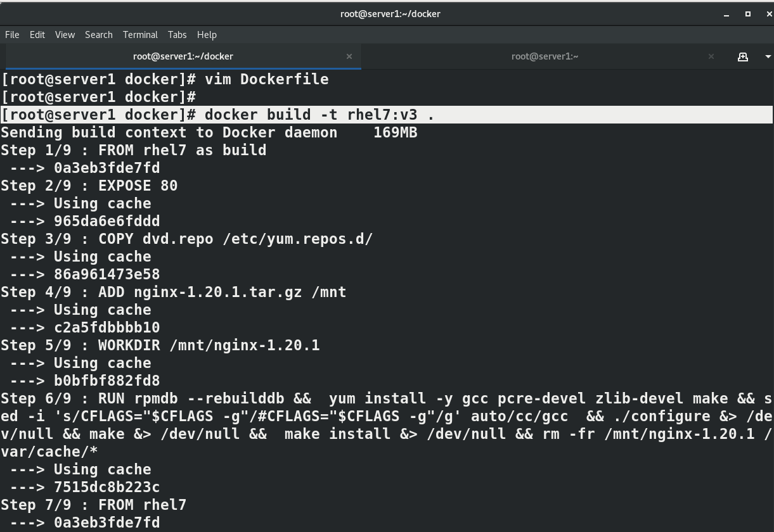Viewport: 774px width, 532px height.
Task: Click 'Step 6/9 : RUN rpmdb --rebuilddb' line
Action: (x=387, y=398)
